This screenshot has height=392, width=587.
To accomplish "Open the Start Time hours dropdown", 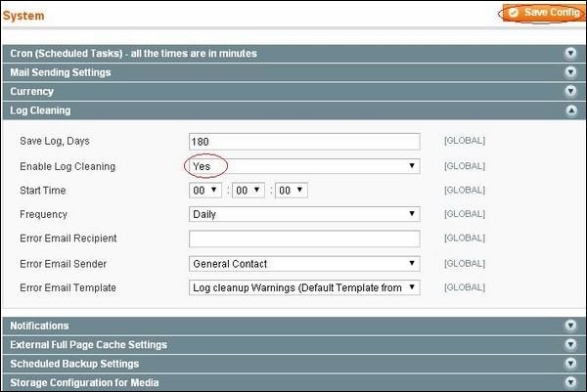I will [x=205, y=191].
